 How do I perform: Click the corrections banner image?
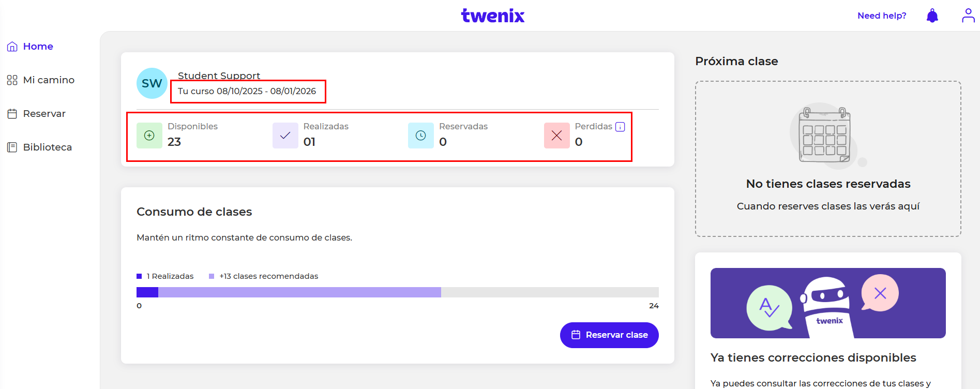coord(827,303)
